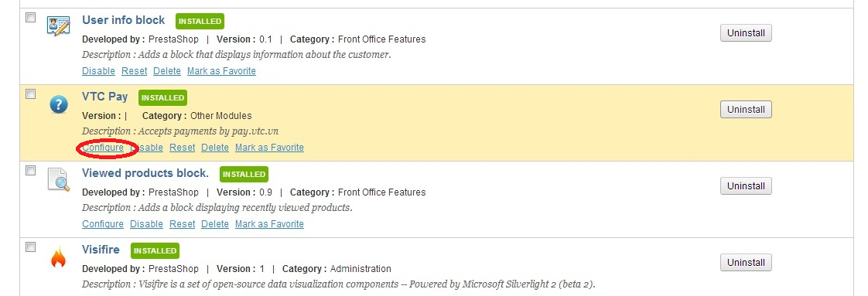This screenshot has height=296, width=868.
Task: Click the VTC Pay question mark icon
Action: [59, 104]
